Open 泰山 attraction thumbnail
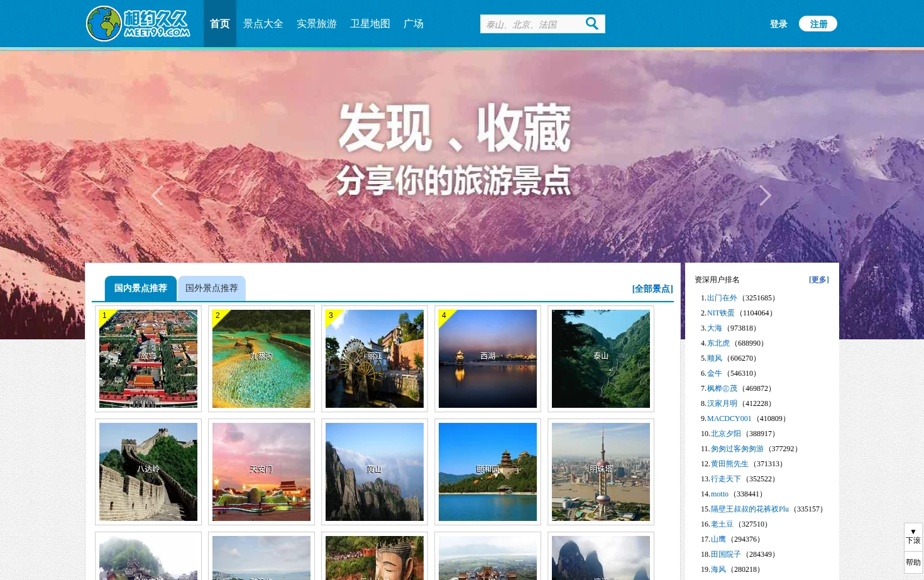The height and width of the screenshot is (580, 924). click(x=601, y=359)
